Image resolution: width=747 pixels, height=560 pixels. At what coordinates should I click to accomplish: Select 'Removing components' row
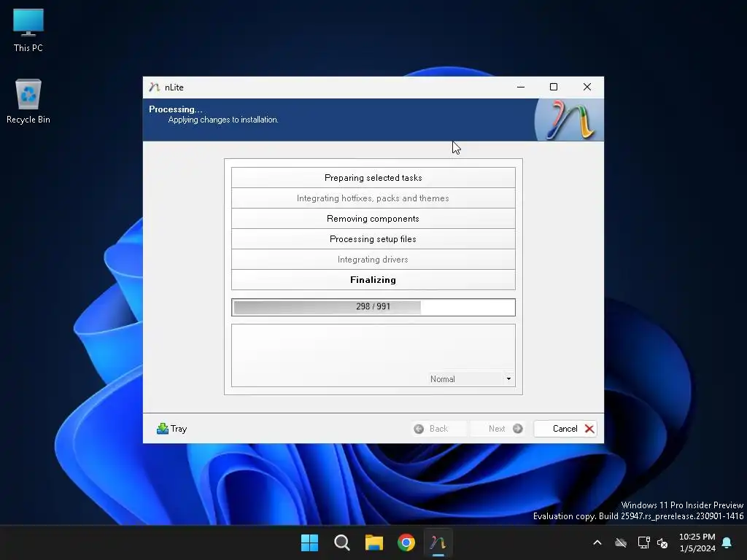click(x=373, y=219)
